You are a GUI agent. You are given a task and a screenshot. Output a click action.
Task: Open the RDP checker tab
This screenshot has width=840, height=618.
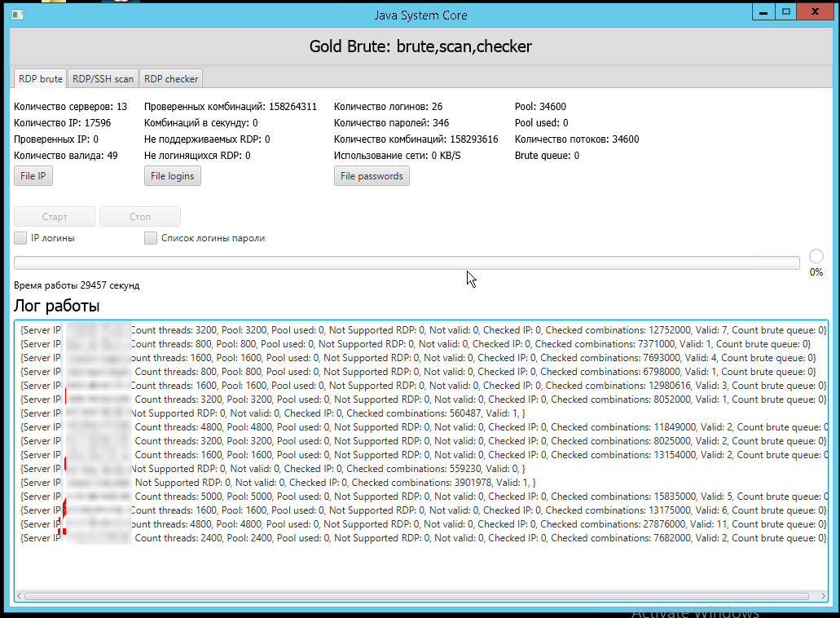point(171,79)
